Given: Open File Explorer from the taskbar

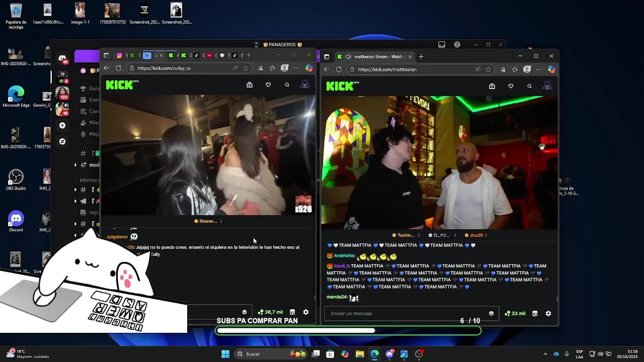Looking at the screenshot, I should [x=360, y=354].
